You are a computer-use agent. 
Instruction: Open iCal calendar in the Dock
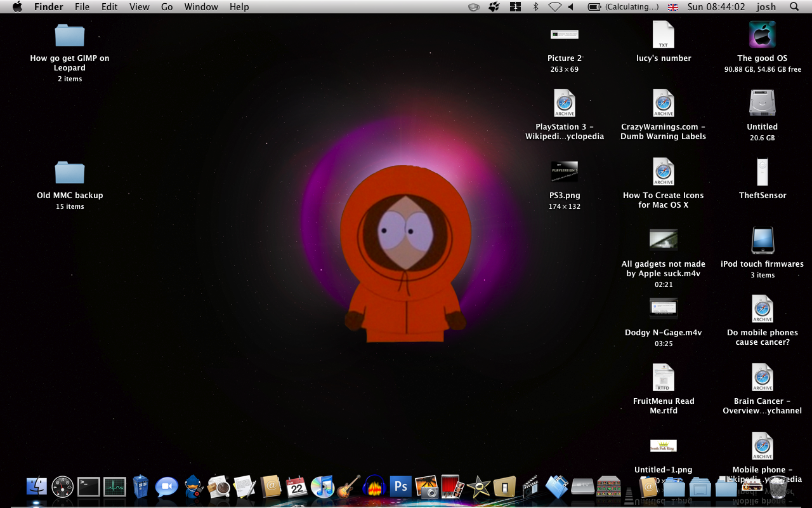click(x=296, y=487)
